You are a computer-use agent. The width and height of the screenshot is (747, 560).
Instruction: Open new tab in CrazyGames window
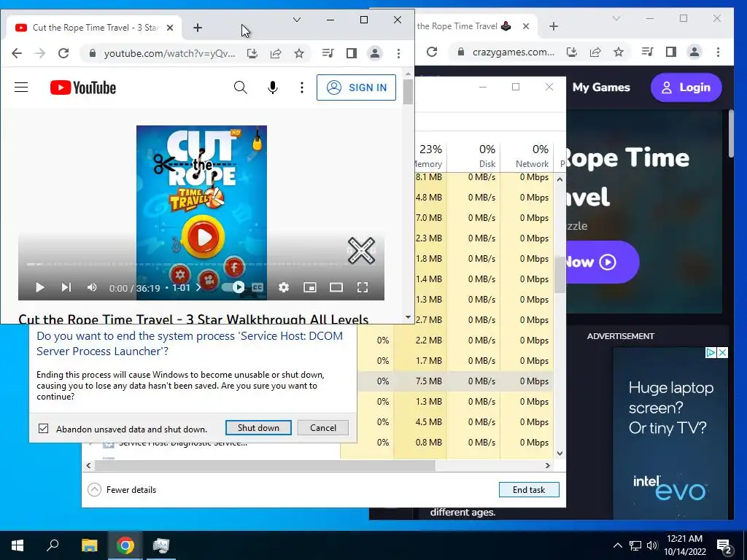[x=553, y=26]
